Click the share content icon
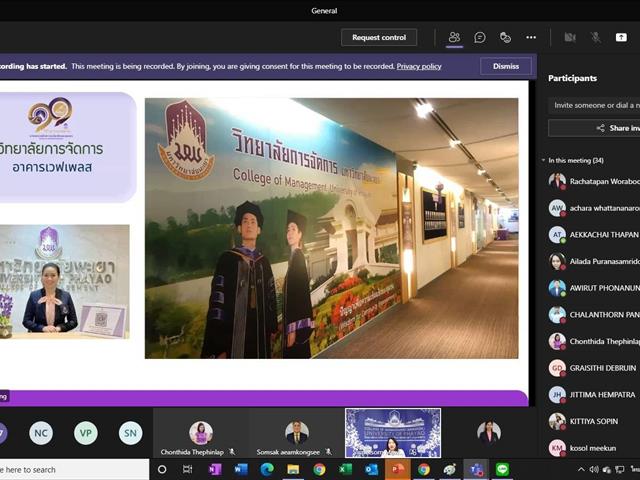Screen dimensions: 640x480 tap(621, 38)
